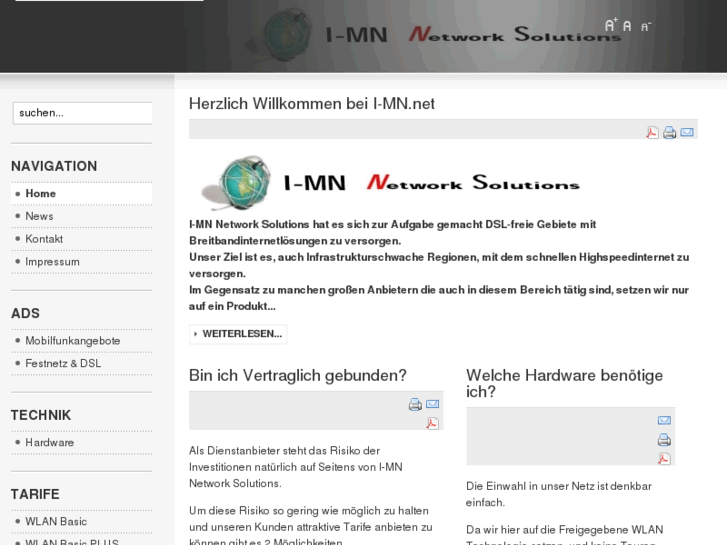Open PDF of Welche Hardware benötige ich article
Screen dimensions: 727x545
664,459
